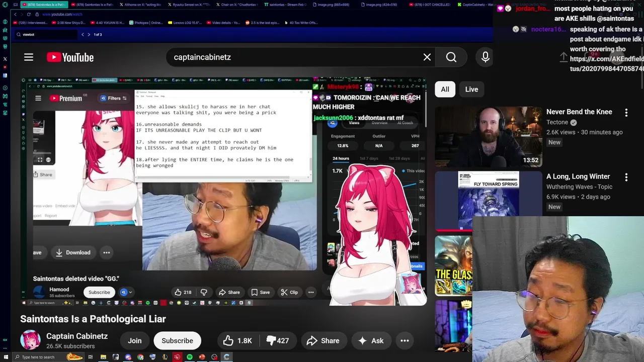The height and width of the screenshot is (362, 644).
Task: Reload the YouTube page
Action: pyautogui.click(x=29, y=14)
